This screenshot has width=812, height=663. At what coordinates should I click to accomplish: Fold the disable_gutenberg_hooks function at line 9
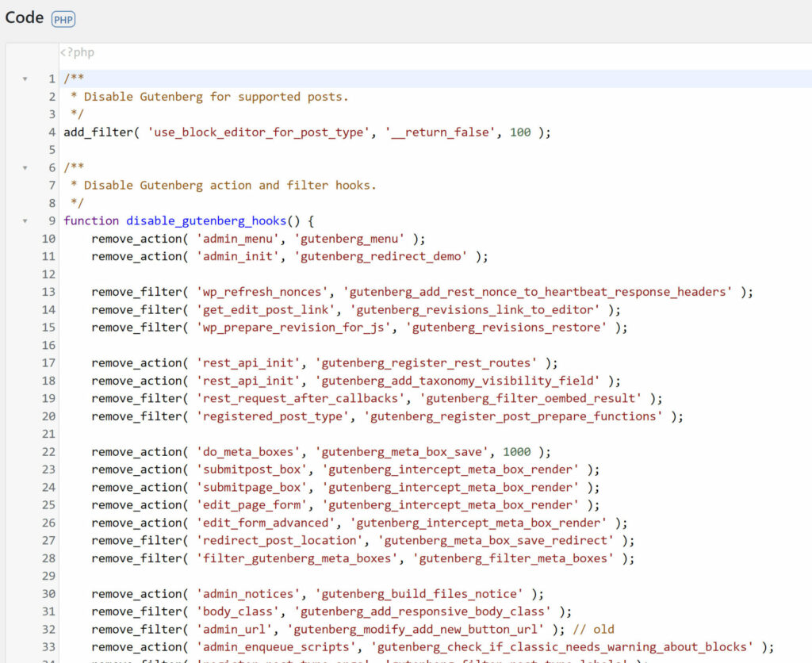25,221
